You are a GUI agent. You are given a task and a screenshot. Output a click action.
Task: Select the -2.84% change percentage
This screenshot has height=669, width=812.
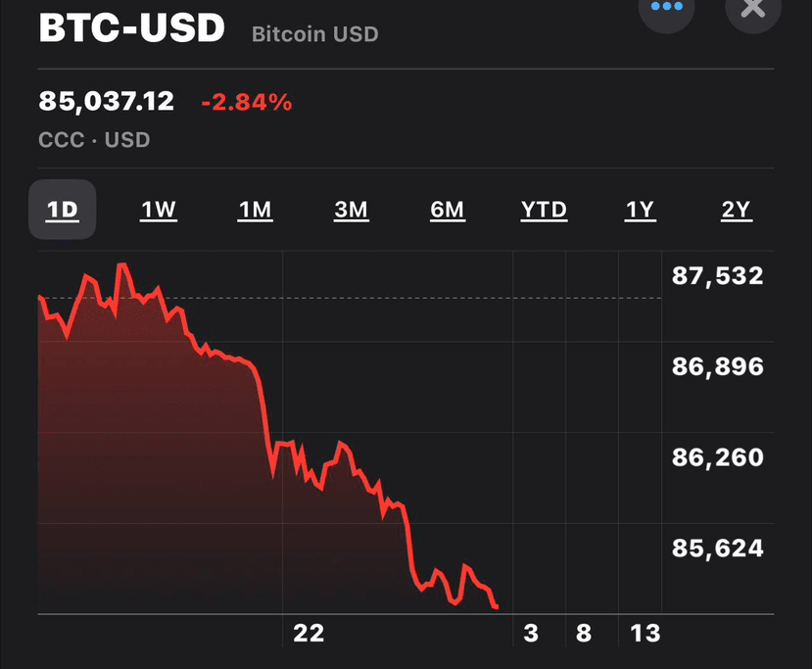click(x=245, y=101)
